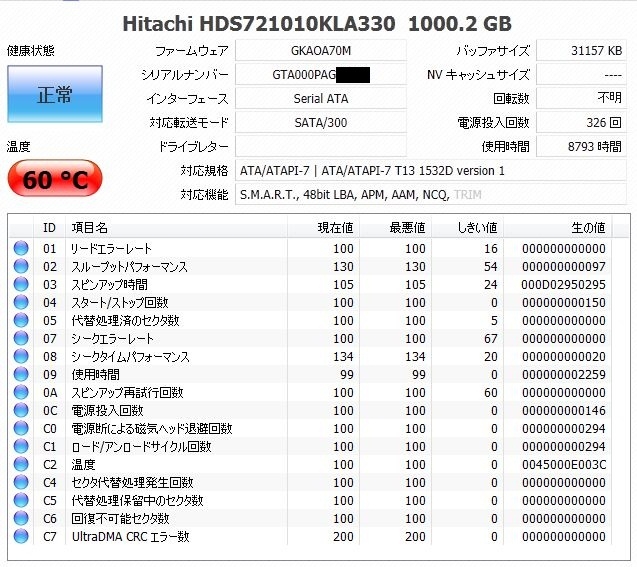
Task: Click the status orb for row 08
Action: [21, 356]
